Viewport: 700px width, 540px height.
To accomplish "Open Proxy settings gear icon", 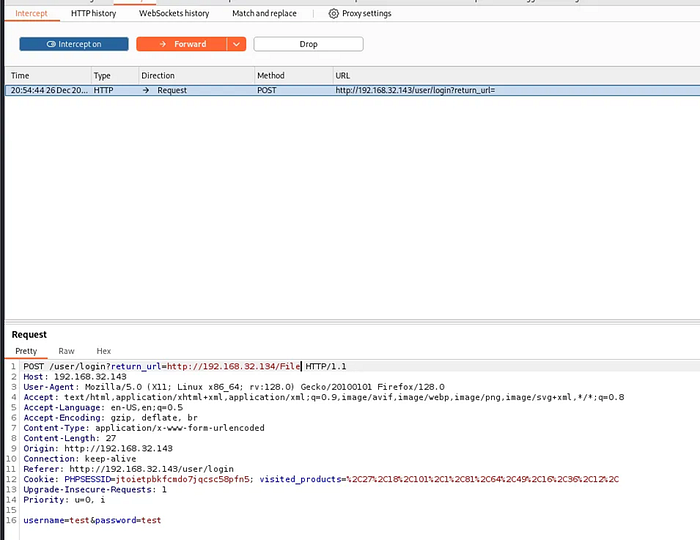I will [x=333, y=13].
